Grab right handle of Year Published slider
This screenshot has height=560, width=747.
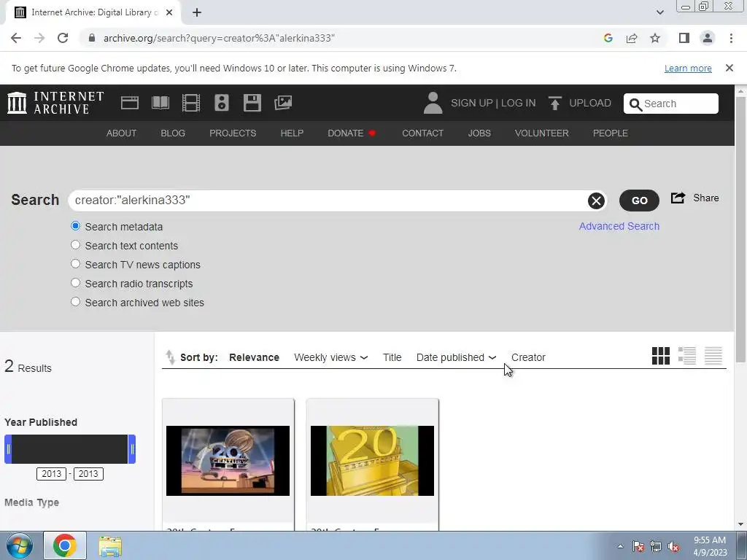pyautogui.click(x=132, y=449)
